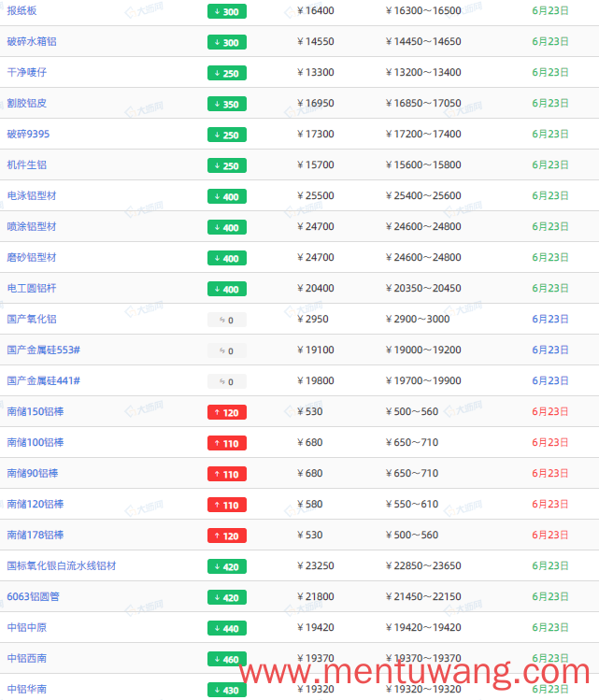Open the 国产金属硅553# link

(x=43, y=350)
